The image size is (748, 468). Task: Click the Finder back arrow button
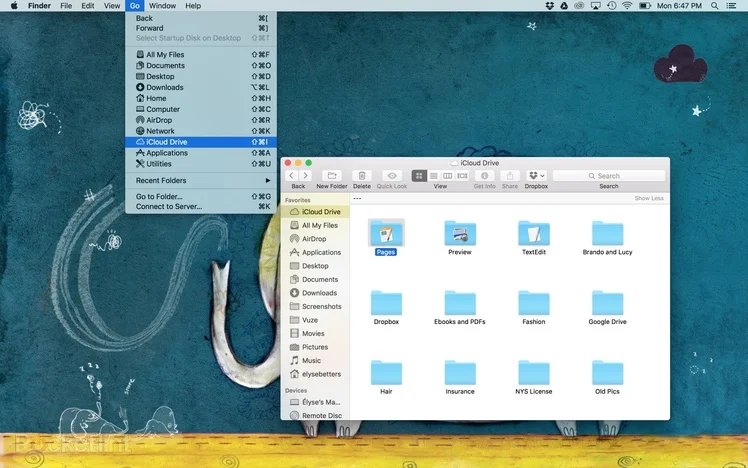point(293,176)
